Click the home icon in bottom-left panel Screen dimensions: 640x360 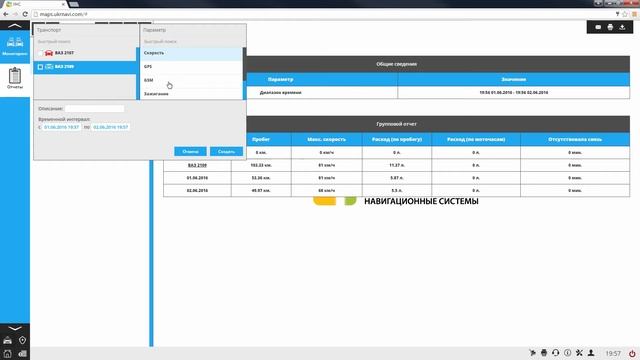point(7,353)
